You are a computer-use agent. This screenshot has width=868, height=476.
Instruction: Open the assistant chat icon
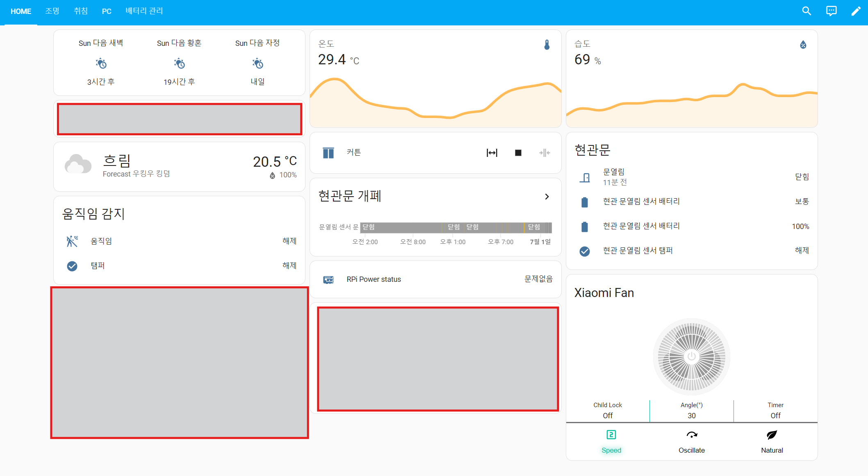click(x=831, y=11)
